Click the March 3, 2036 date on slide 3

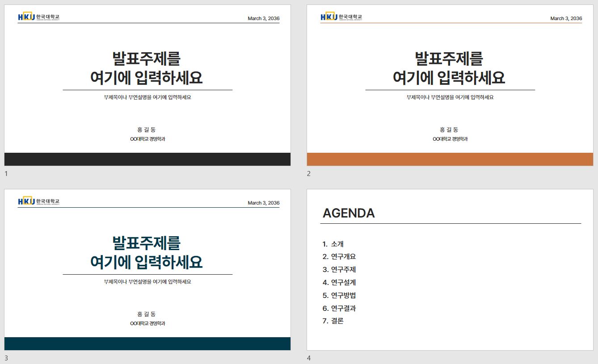(264, 203)
